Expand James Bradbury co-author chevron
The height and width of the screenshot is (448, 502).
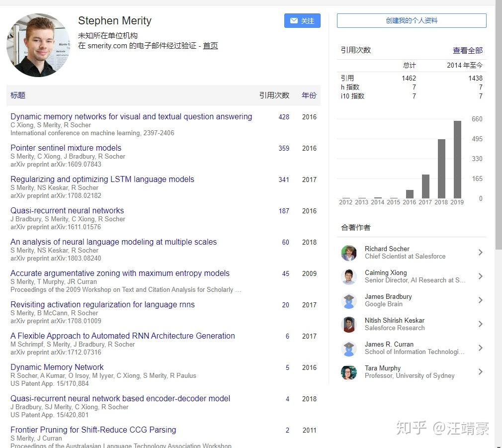click(x=480, y=300)
